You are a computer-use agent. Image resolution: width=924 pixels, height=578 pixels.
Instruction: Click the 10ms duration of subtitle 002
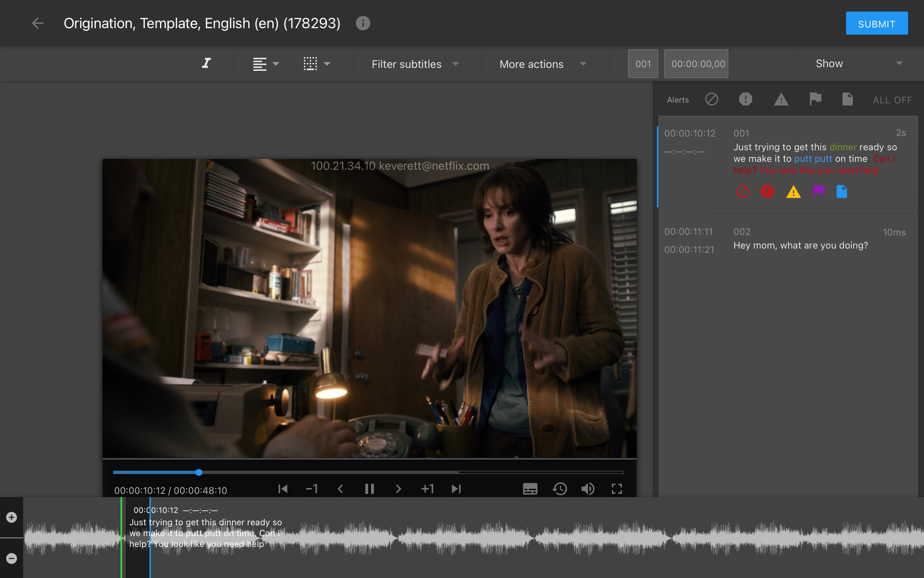(894, 232)
